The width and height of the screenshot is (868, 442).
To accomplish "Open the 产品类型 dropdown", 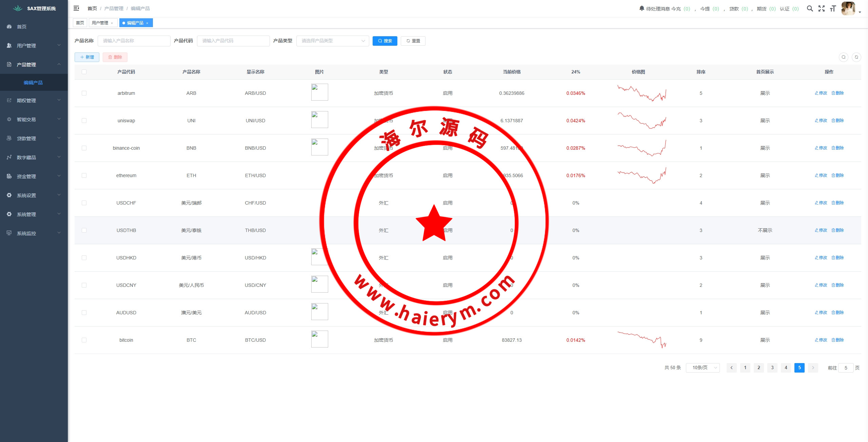I will tap(332, 41).
